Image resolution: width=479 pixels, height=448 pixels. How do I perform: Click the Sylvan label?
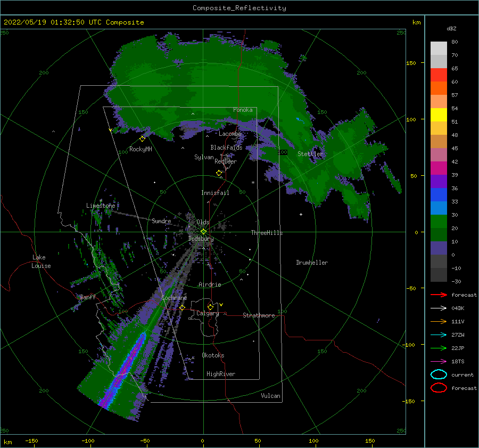(x=204, y=157)
